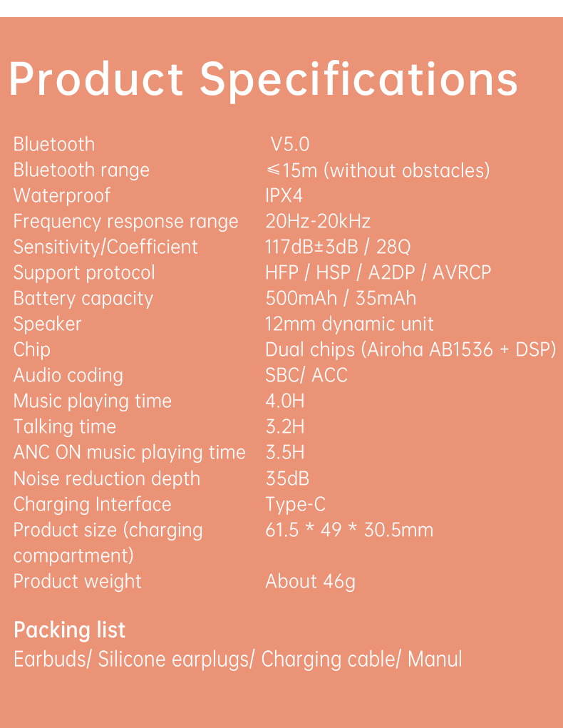Image resolution: width=563 pixels, height=728 pixels.
Task: Click the About 46g weight value
Action: tap(310, 581)
